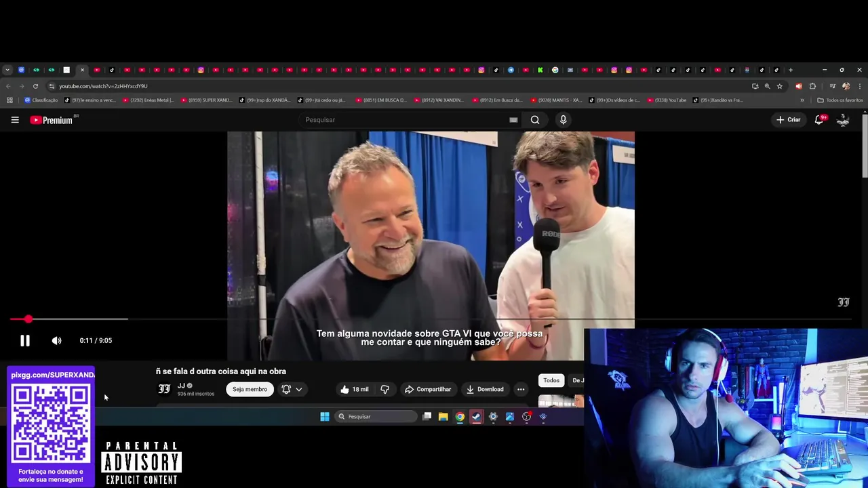
Task: Open the Todos os favoritos folder
Action: click(x=840, y=100)
